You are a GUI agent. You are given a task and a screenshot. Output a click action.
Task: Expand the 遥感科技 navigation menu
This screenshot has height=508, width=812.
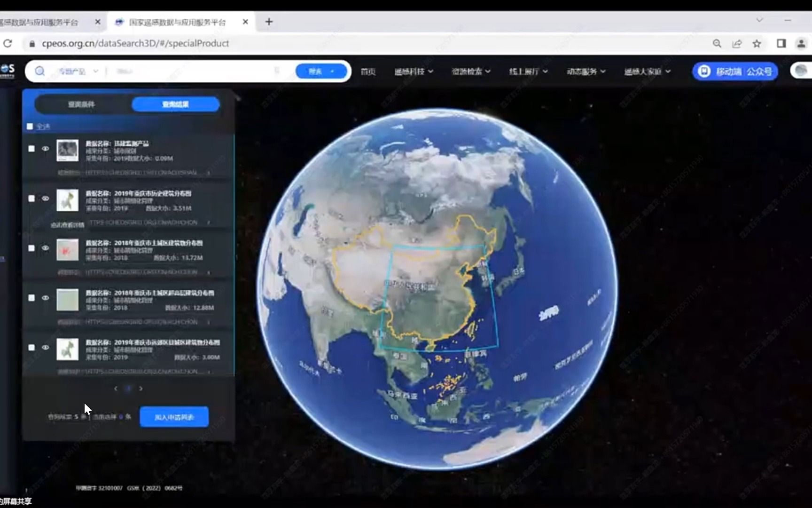tap(414, 71)
